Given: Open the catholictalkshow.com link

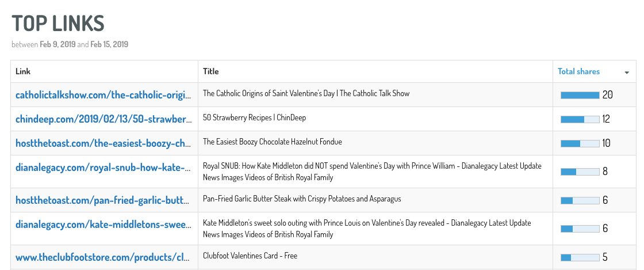Looking at the screenshot, I should [103, 95].
